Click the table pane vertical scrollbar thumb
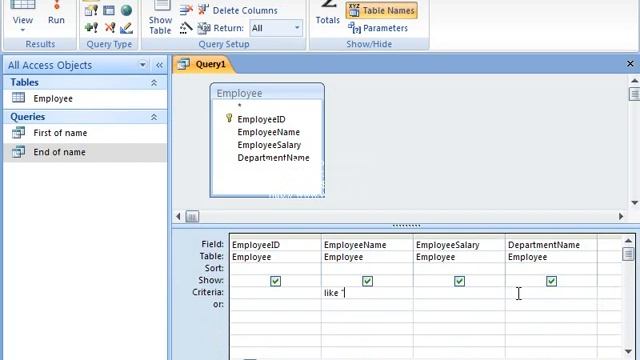Image resolution: width=640 pixels, height=360 pixels. click(634, 94)
